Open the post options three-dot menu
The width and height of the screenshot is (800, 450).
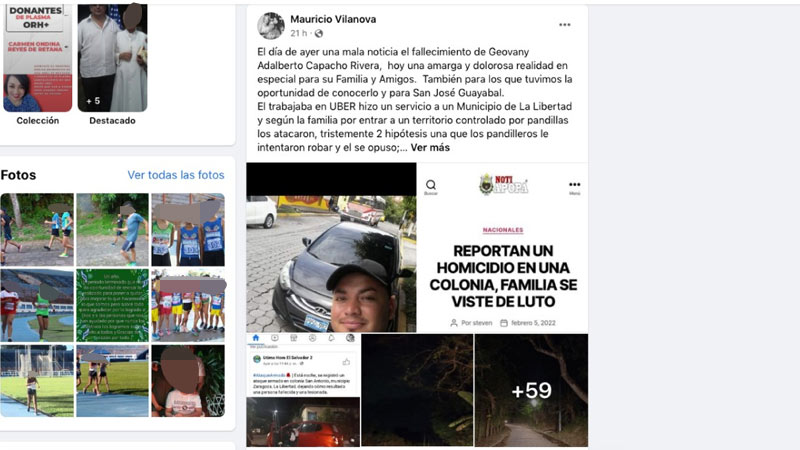pos(564,24)
